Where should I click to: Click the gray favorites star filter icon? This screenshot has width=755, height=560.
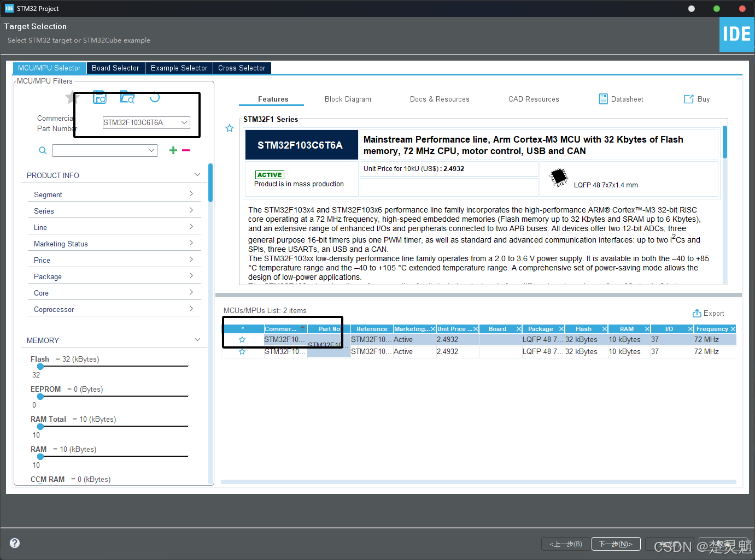(x=71, y=98)
